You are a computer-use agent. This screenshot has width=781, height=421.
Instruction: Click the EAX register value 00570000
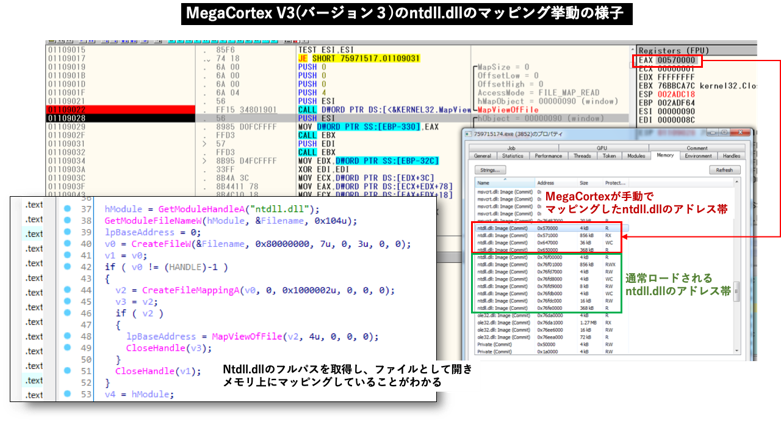[674, 61]
